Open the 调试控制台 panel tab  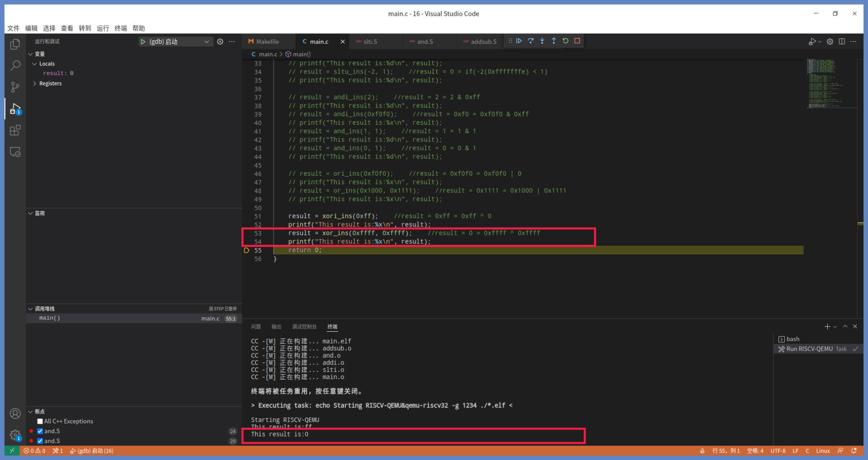[304, 327]
